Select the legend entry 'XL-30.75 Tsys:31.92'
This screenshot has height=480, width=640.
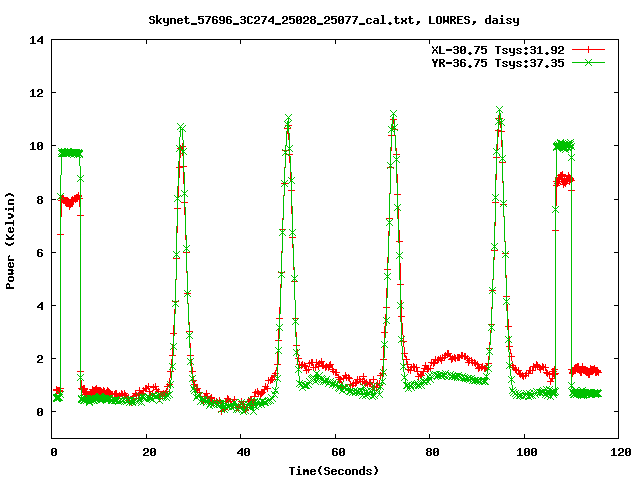tap(498, 50)
